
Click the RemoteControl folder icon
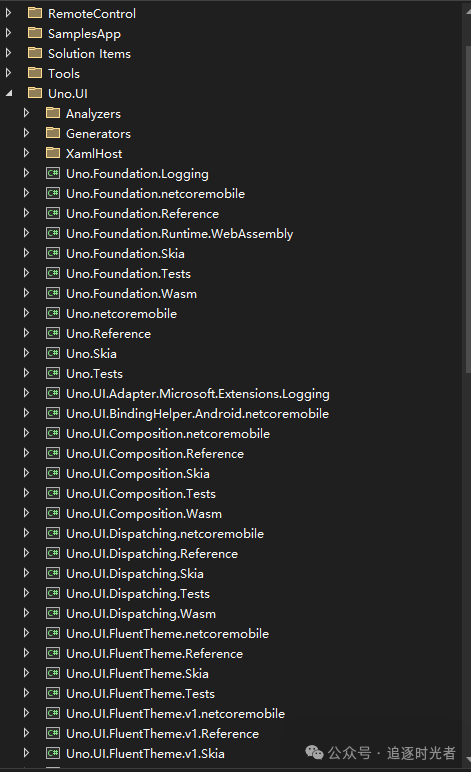click(x=35, y=13)
